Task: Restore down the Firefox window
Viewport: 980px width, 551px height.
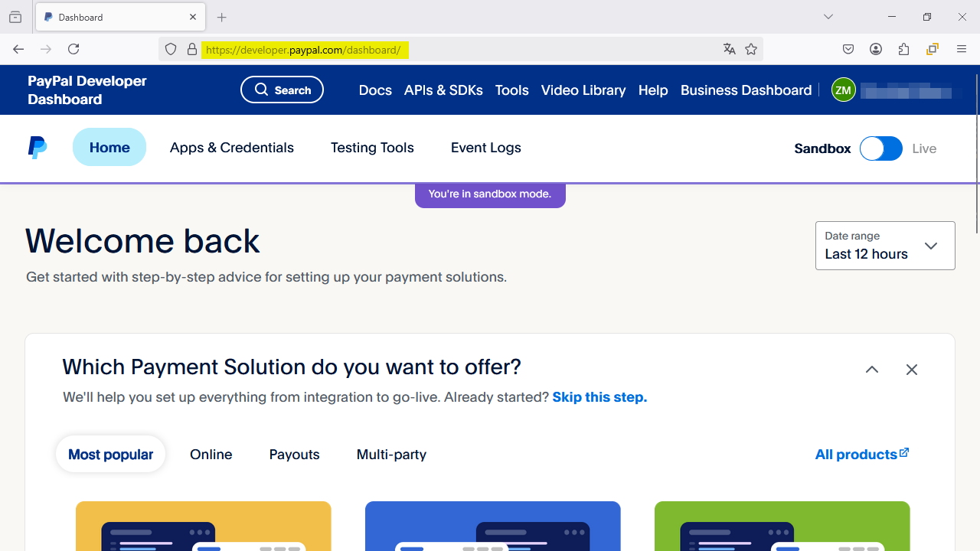Action: [927, 17]
